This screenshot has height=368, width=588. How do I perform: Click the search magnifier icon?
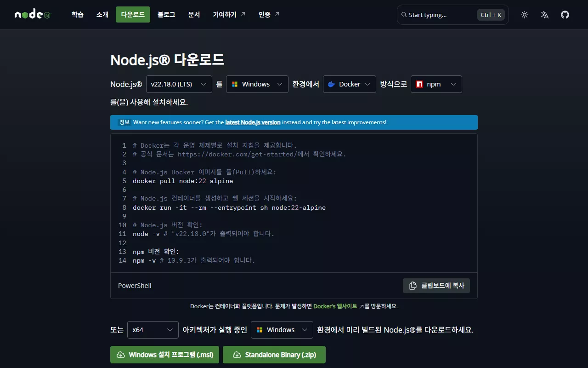click(404, 15)
